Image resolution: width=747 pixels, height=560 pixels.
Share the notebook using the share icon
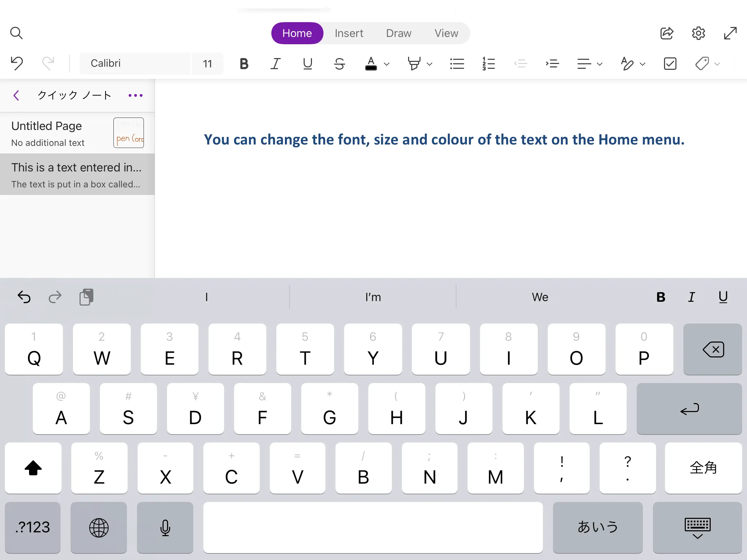[x=667, y=33]
